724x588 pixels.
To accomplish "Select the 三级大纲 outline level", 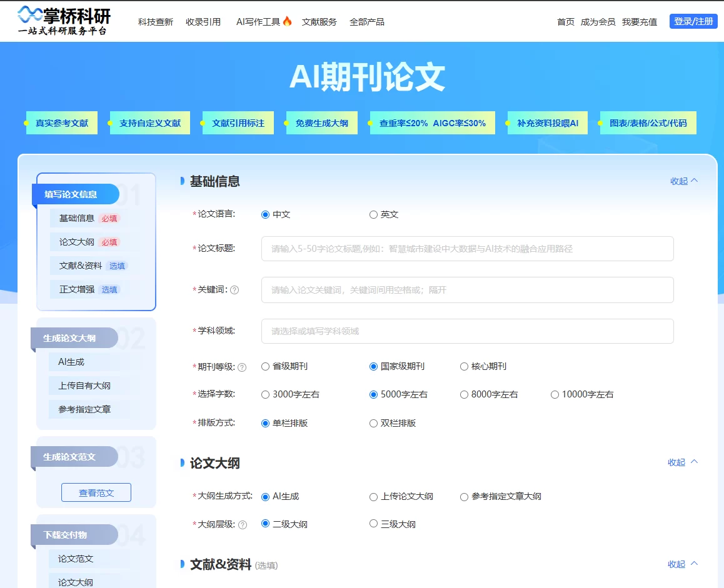I will click(x=373, y=524).
